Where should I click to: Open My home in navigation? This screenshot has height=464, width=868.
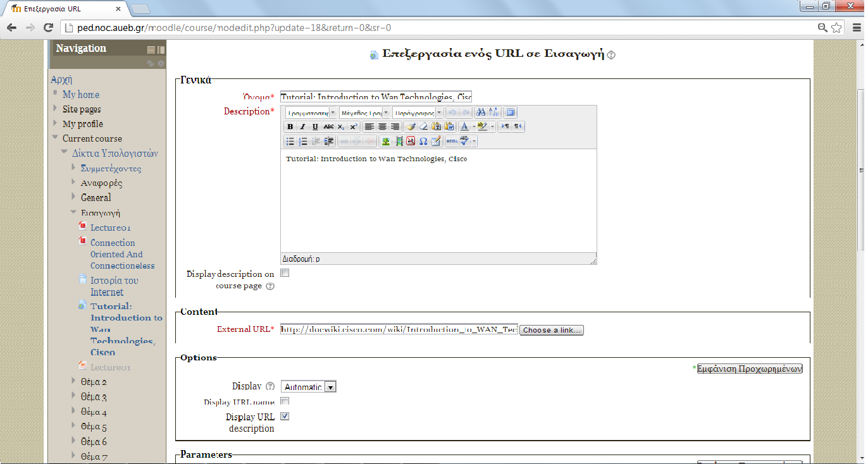81,95
